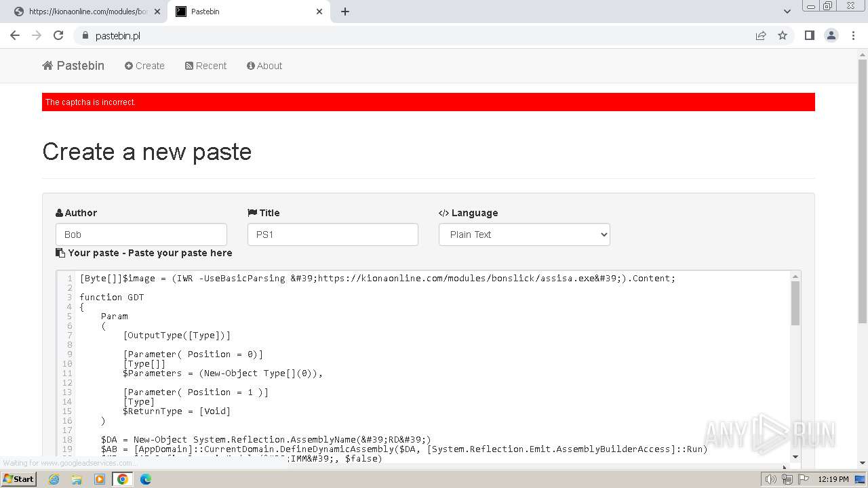Screen dimensions: 868x488
Task: Open a new browser tab
Action: pyautogui.click(x=345, y=12)
